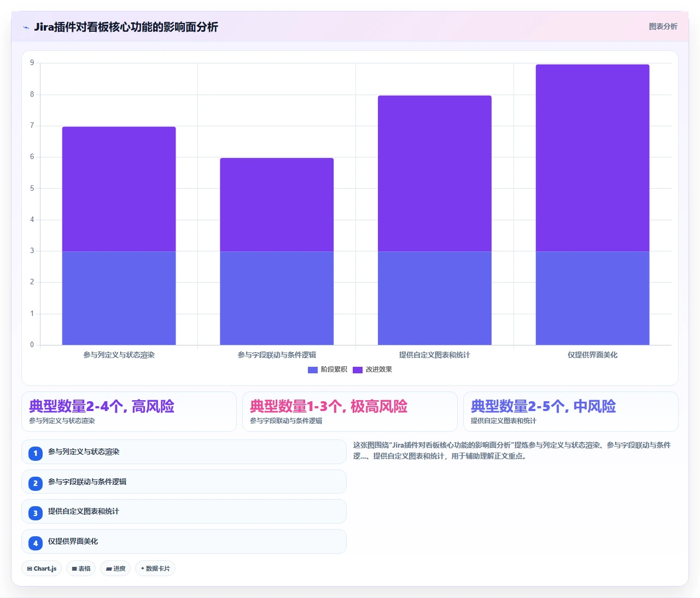This screenshot has height=598, width=700.
Task: Click x-axis label 提供自定义图表和统计
Action: pos(435,355)
